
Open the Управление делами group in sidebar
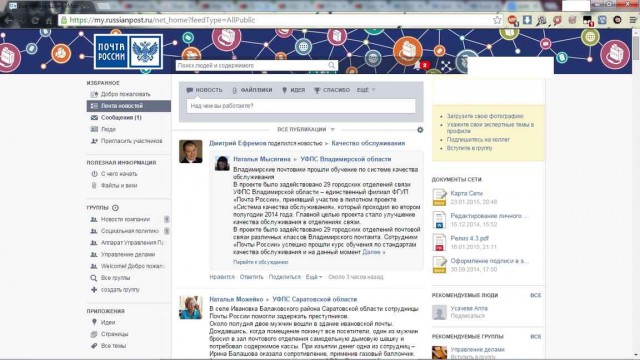click(129, 255)
